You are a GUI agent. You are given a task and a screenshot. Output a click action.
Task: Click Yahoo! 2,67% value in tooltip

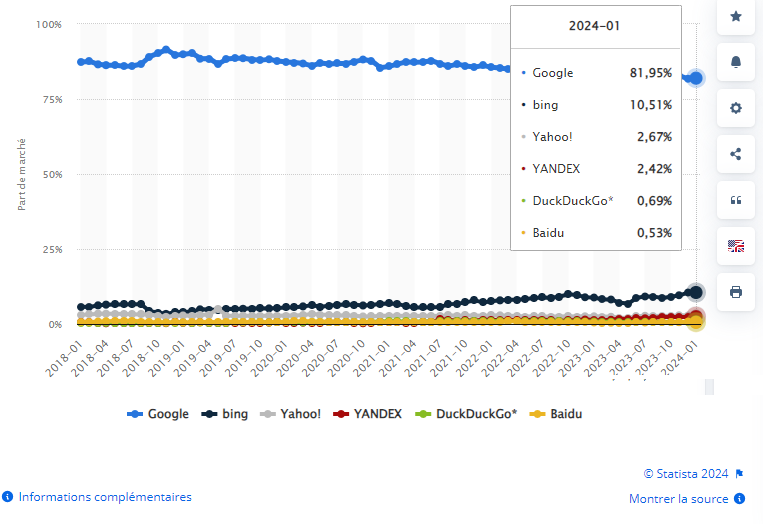pyautogui.click(x=654, y=137)
